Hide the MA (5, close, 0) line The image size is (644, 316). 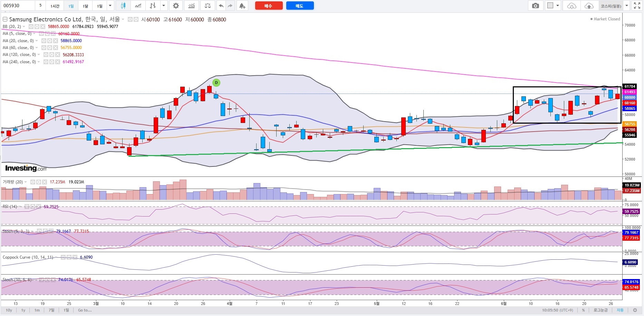[x=41, y=34]
